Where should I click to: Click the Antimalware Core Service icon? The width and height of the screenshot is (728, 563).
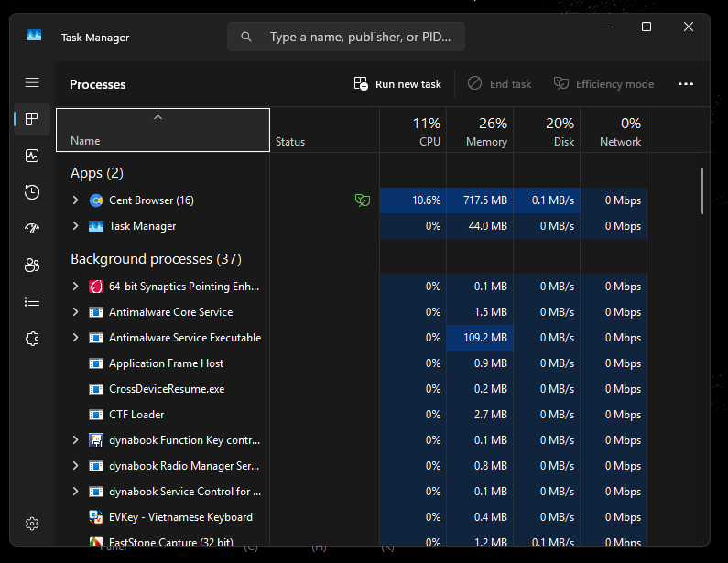pyautogui.click(x=96, y=312)
